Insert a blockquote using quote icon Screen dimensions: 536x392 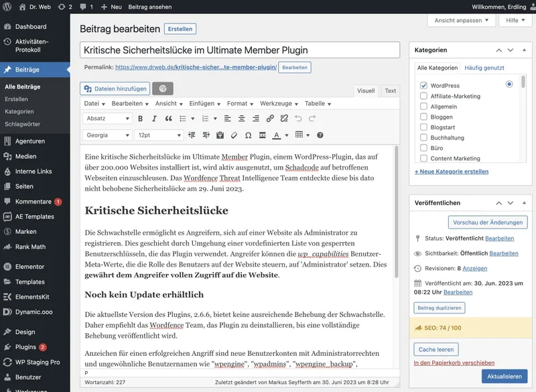[x=169, y=119]
